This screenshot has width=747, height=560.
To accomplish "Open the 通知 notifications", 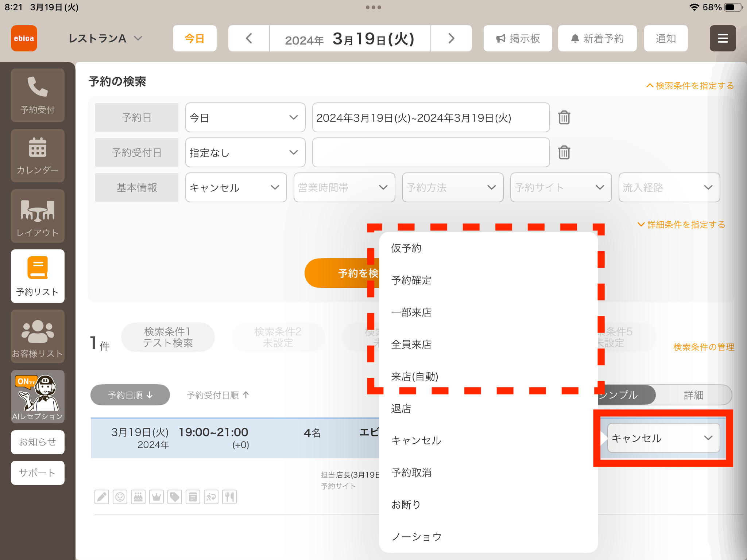I will (x=666, y=38).
